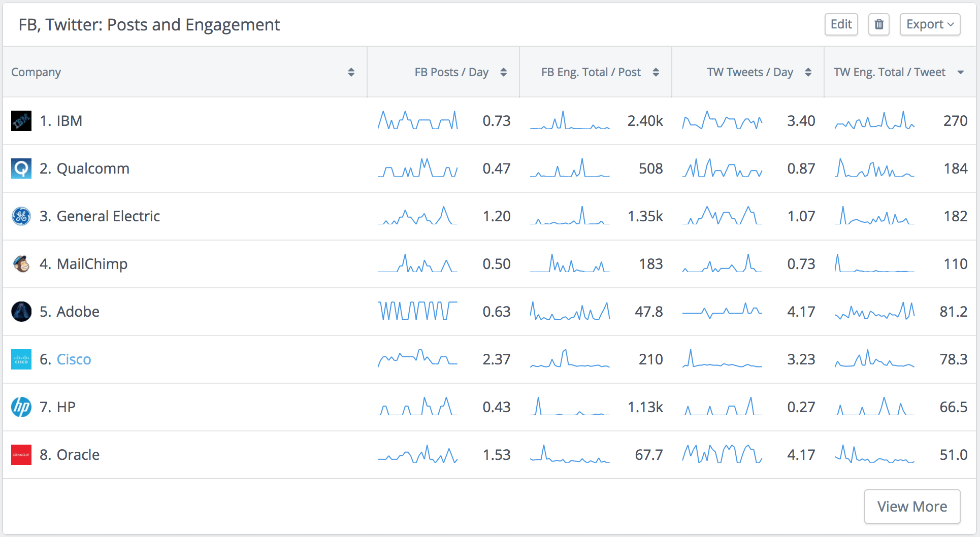The width and height of the screenshot is (980, 537).
Task: Click the General Electric logo icon
Action: [x=21, y=216]
